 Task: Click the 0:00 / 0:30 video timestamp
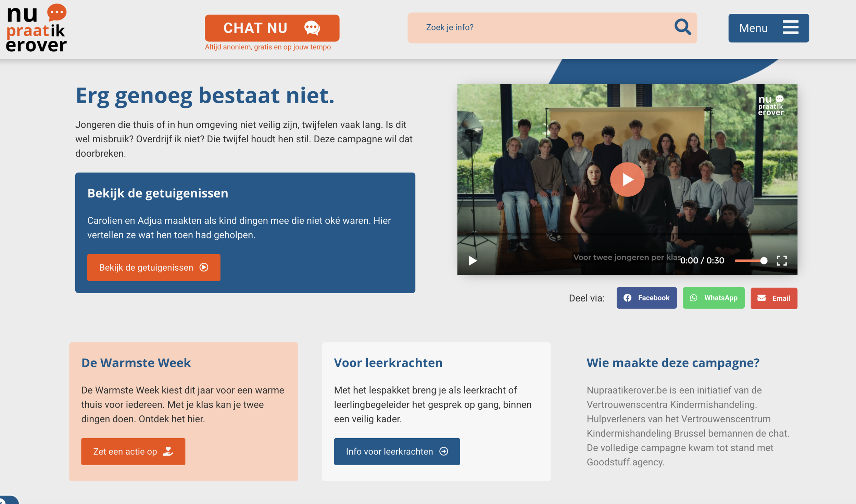pos(702,261)
